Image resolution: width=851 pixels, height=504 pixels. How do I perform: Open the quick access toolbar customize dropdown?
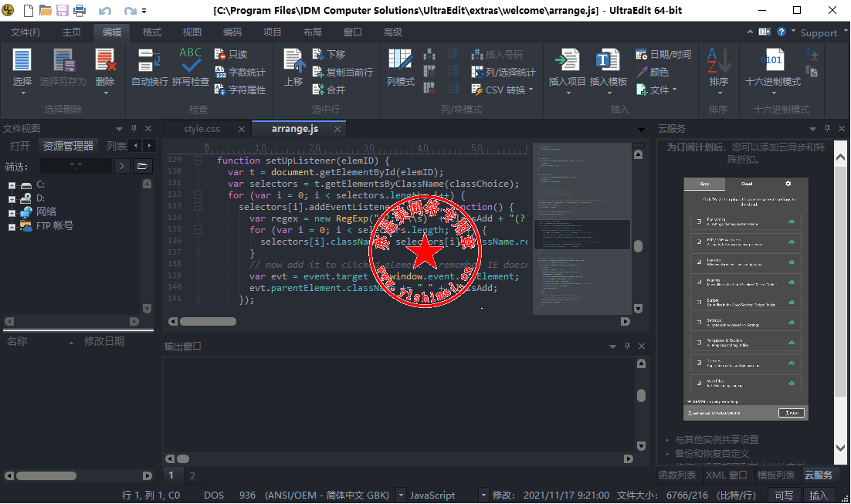pyautogui.click(x=144, y=11)
